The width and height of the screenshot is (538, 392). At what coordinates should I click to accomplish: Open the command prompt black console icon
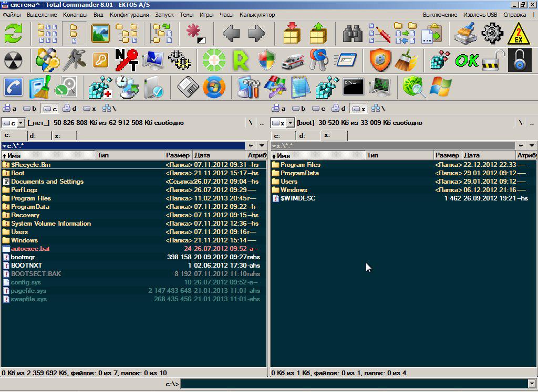coord(353,87)
